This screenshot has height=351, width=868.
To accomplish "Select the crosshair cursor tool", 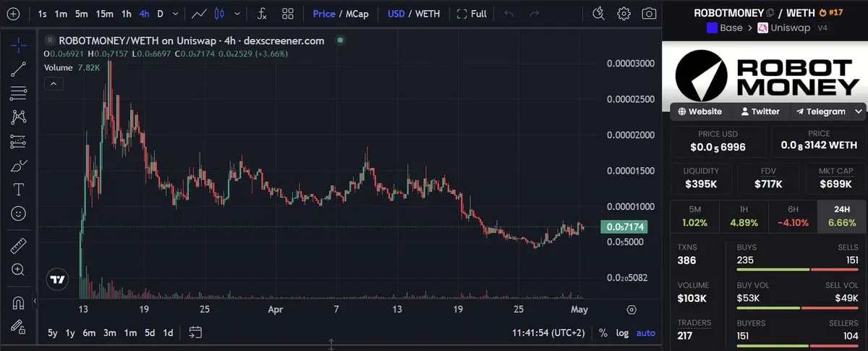I will 19,45.
